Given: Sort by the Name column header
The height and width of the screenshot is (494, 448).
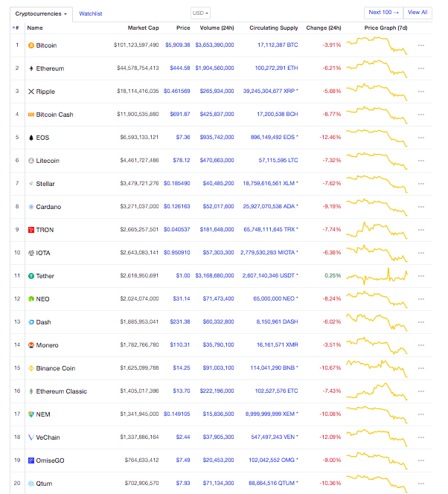Looking at the screenshot, I should click(x=35, y=28).
